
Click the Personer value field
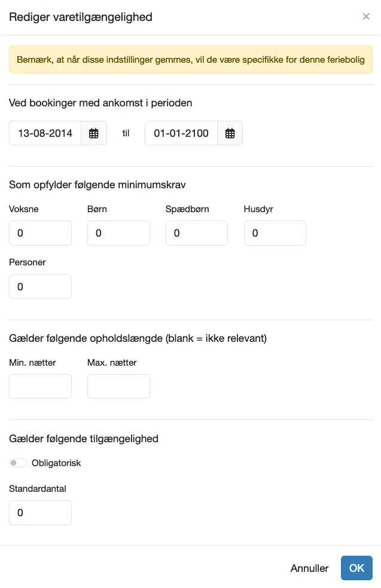(40, 286)
